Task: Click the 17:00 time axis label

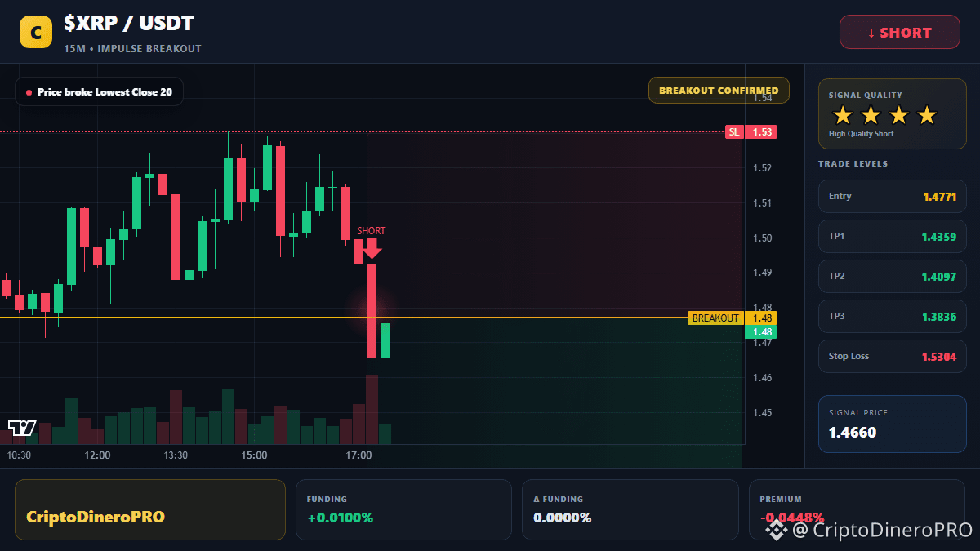Action: (359, 455)
